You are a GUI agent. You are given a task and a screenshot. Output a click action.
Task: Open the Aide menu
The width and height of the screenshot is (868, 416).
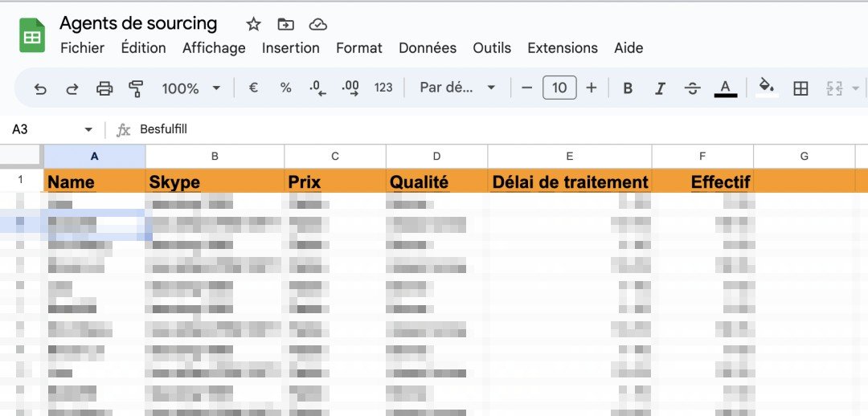point(628,48)
